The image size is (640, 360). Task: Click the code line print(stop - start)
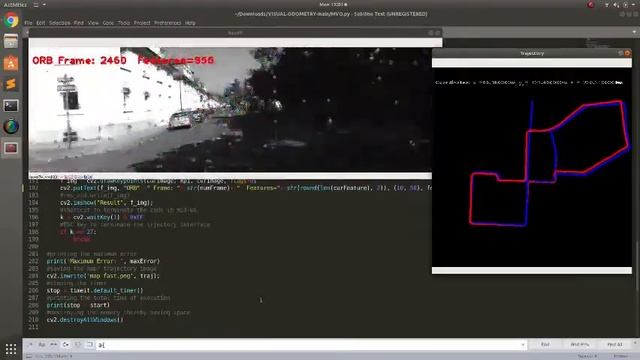pyautogui.click(x=78, y=305)
